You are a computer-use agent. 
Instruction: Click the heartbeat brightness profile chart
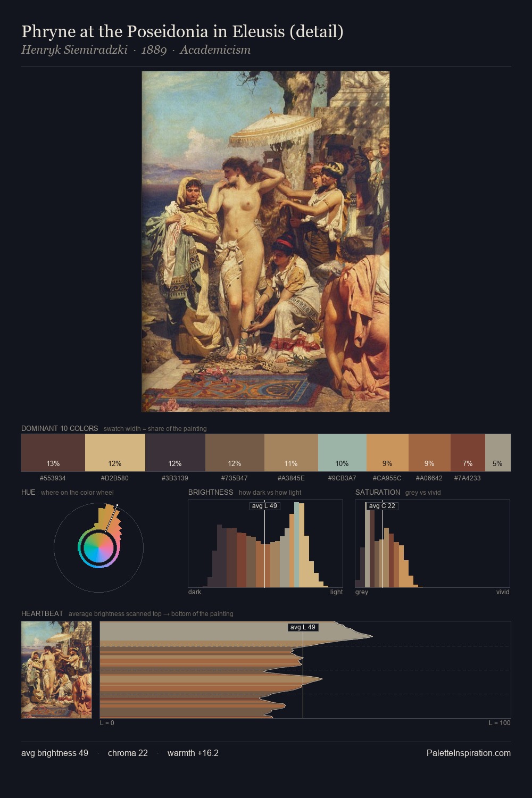(305, 670)
